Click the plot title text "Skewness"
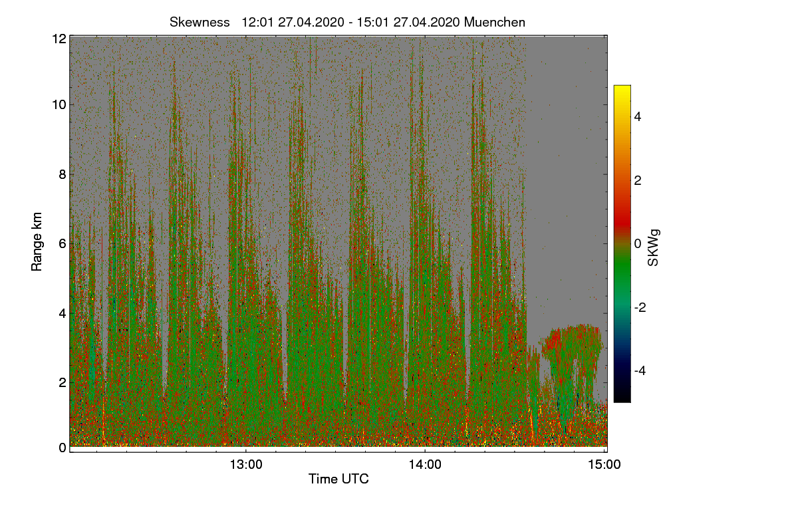This screenshot has width=798, height=532. 199,22
